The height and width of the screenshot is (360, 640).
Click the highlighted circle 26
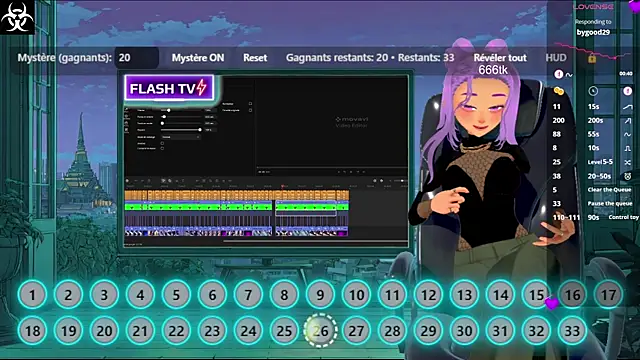[320, 330]
